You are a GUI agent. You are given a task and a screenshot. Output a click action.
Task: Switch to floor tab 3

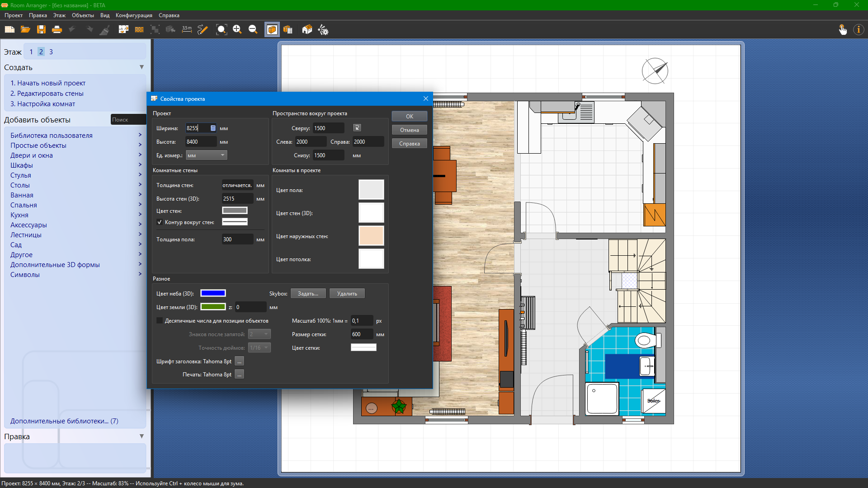pos(51,52)
